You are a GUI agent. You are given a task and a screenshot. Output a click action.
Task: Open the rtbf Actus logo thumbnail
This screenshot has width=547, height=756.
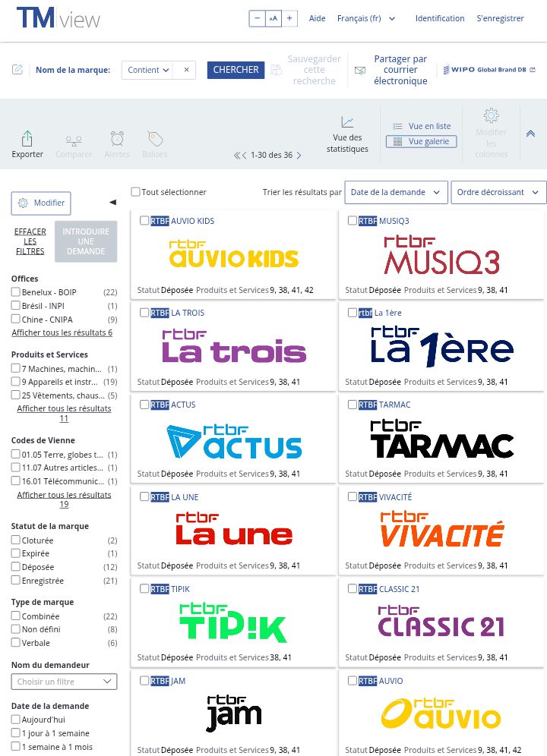pos(234,441)
